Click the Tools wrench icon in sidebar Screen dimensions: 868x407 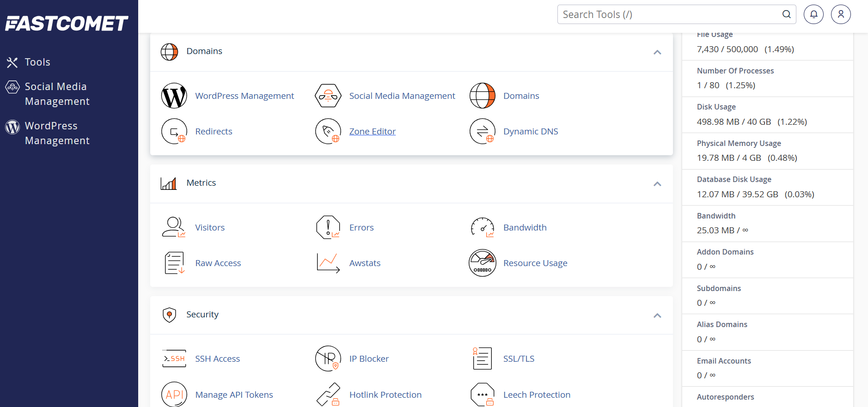point(12,62)
